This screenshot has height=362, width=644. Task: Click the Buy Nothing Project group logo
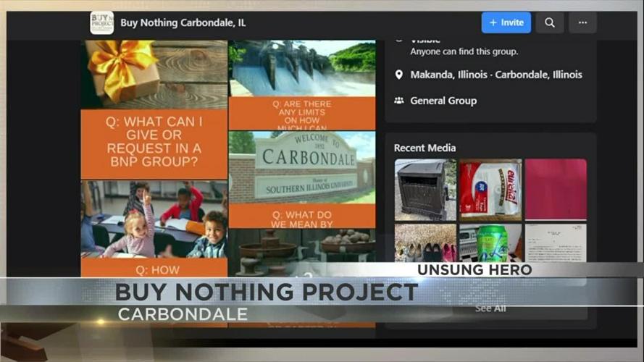(x=102, y=22)
